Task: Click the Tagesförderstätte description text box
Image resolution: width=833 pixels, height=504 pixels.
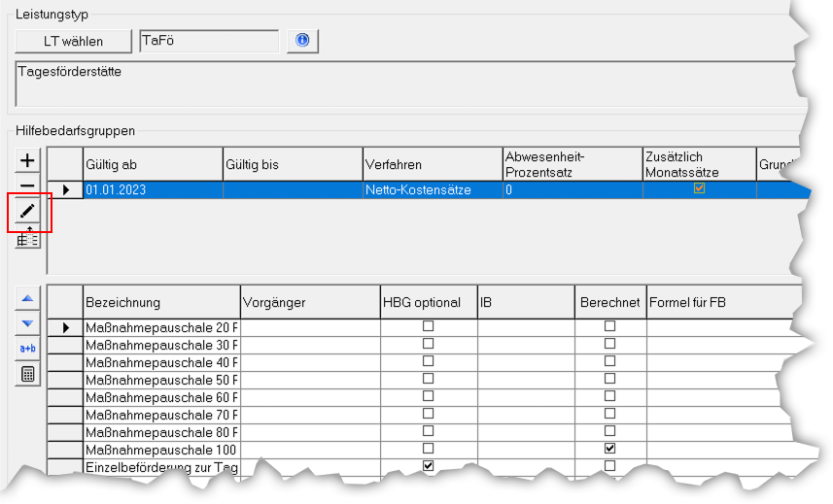Action: [x=399, y=84]
